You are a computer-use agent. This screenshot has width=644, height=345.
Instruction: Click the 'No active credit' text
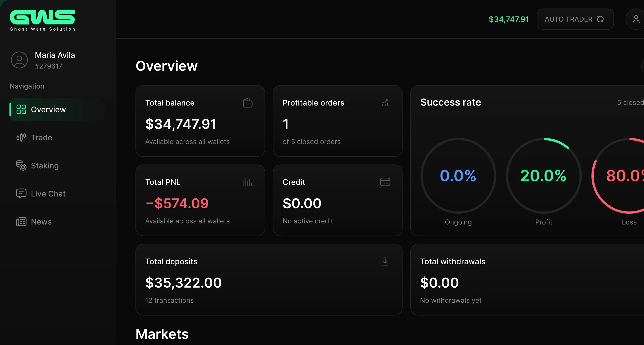[308, 221]
